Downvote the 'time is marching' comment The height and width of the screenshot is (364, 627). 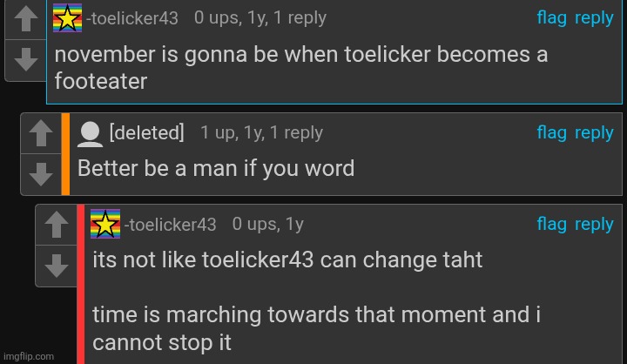click(x=57, y=266)
